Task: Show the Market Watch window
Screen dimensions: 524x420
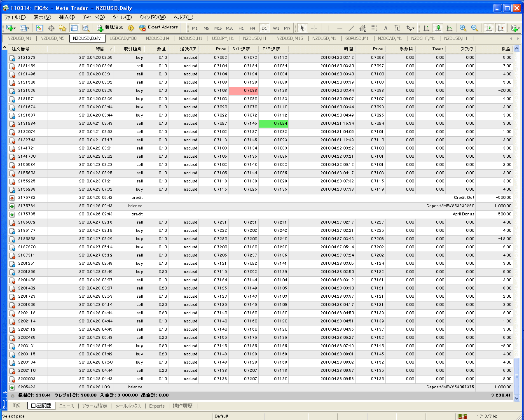Action: coord(40,28)
